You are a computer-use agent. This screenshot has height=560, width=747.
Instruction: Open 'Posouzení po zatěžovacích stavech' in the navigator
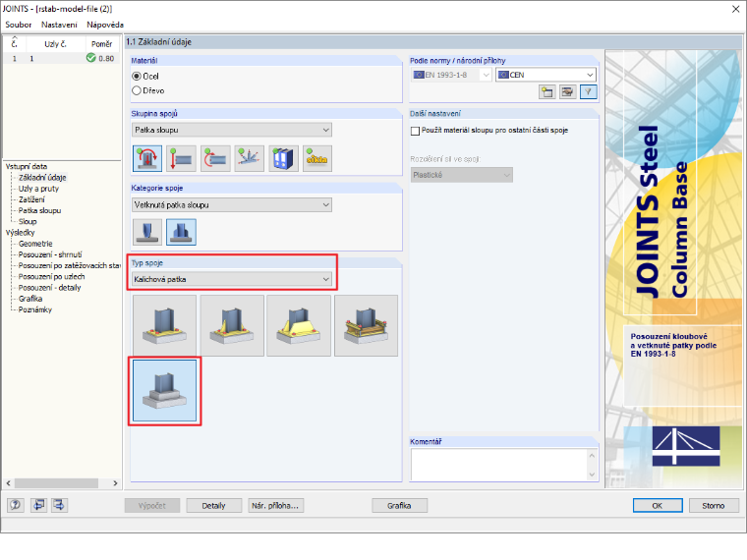click(70, 265)
